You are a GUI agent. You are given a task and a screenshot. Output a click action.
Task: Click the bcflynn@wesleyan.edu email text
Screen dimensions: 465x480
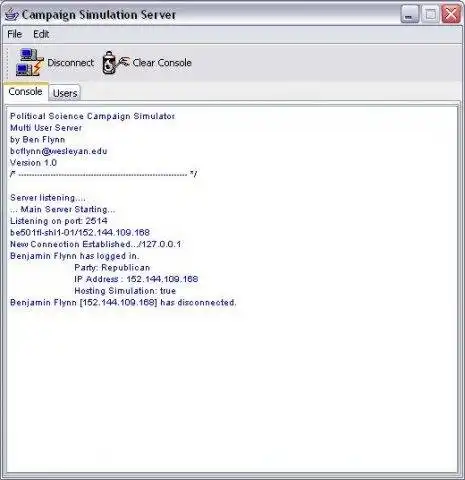59,151
